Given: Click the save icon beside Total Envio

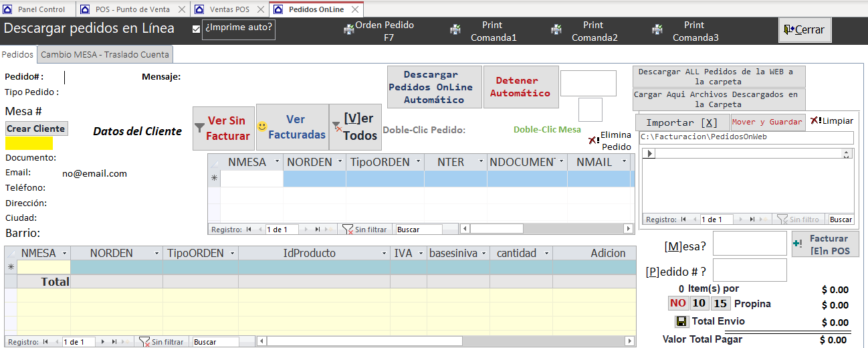Looking at the screenshot, I should click(681, 322).
